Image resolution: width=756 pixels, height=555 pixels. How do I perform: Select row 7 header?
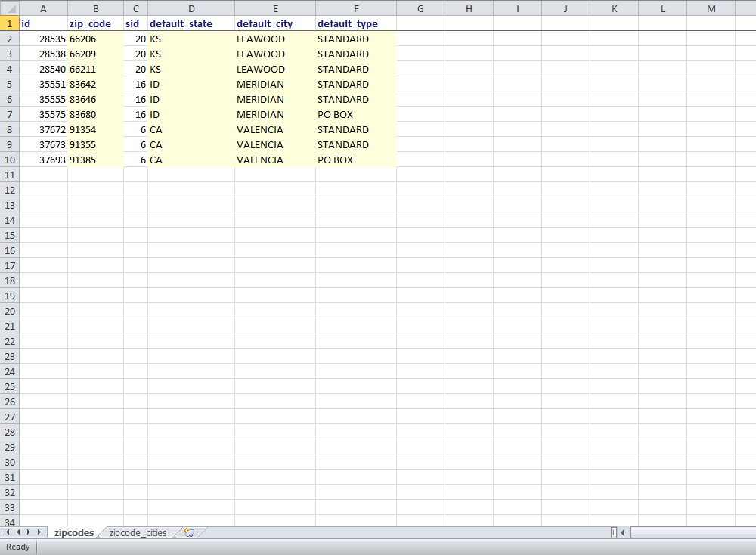coord(9,114)
